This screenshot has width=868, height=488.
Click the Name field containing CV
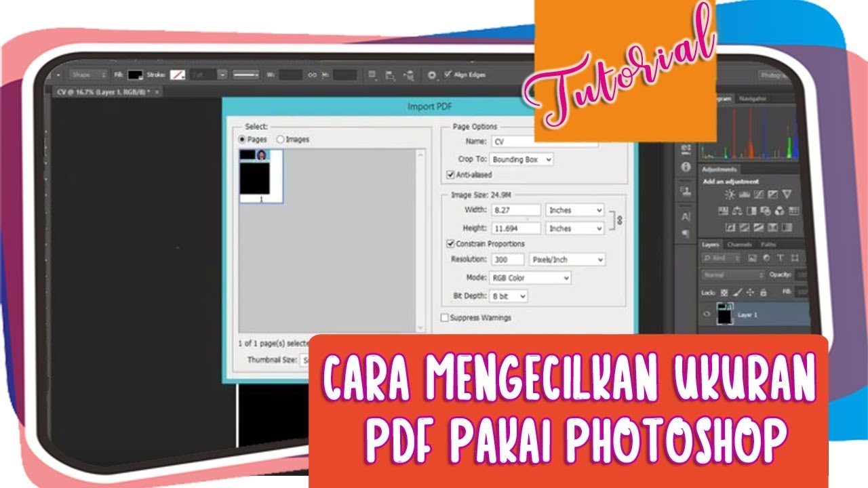click(544, 142)
